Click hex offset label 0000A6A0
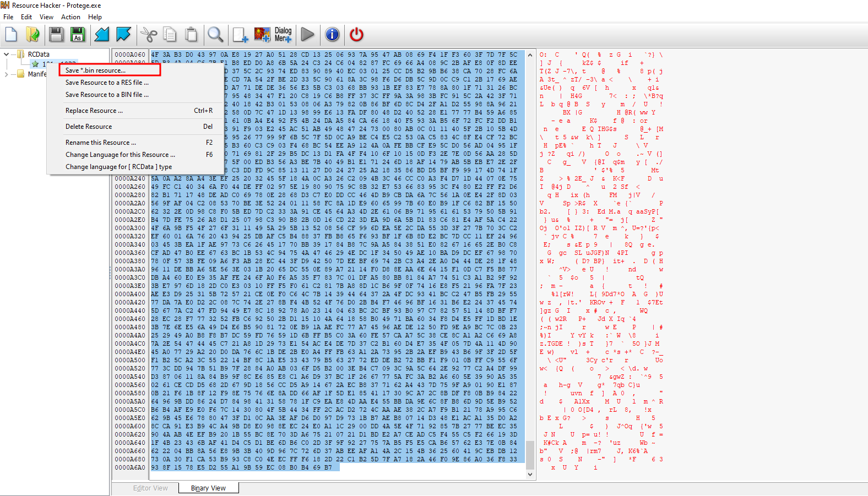The image size is (868, 496). 131,467
